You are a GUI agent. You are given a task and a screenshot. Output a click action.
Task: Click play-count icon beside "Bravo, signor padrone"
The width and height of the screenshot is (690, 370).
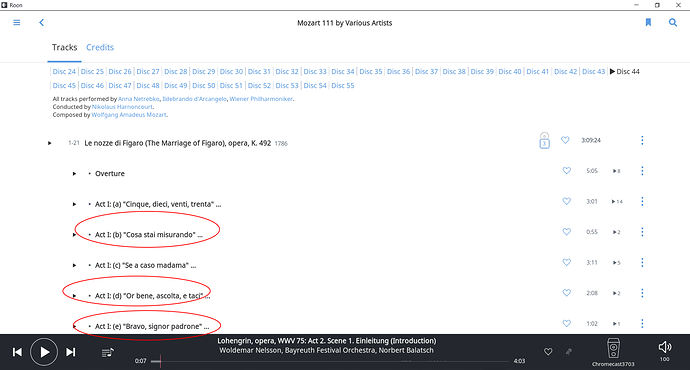click(617, 324)
